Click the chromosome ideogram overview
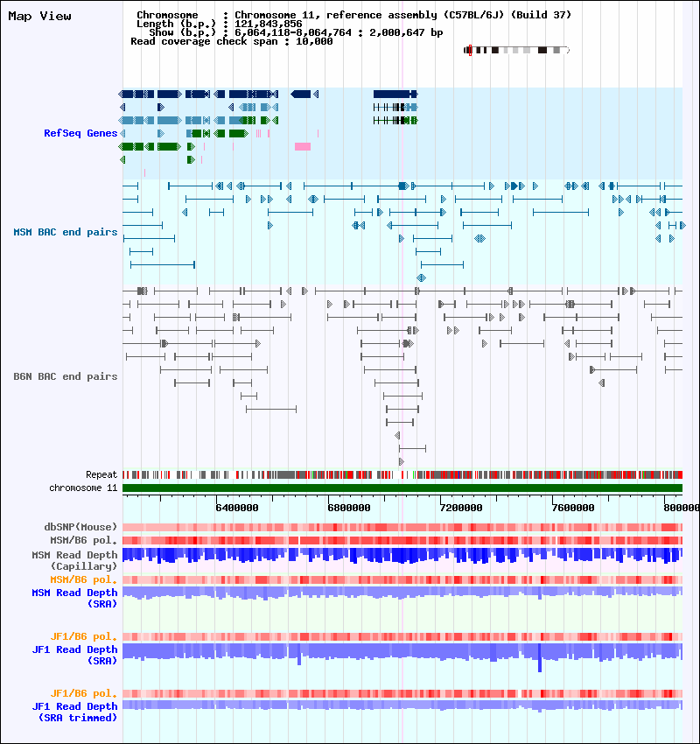Image resolution: width=700 pixels, height=744 pixels. tap(516, 50)
